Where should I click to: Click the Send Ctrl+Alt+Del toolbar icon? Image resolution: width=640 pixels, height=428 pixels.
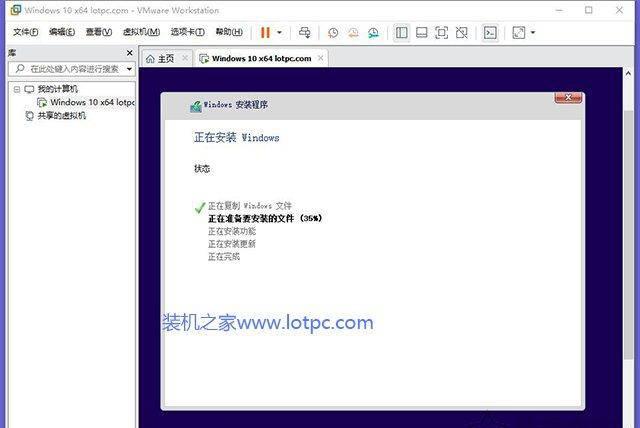coord(304,33)
